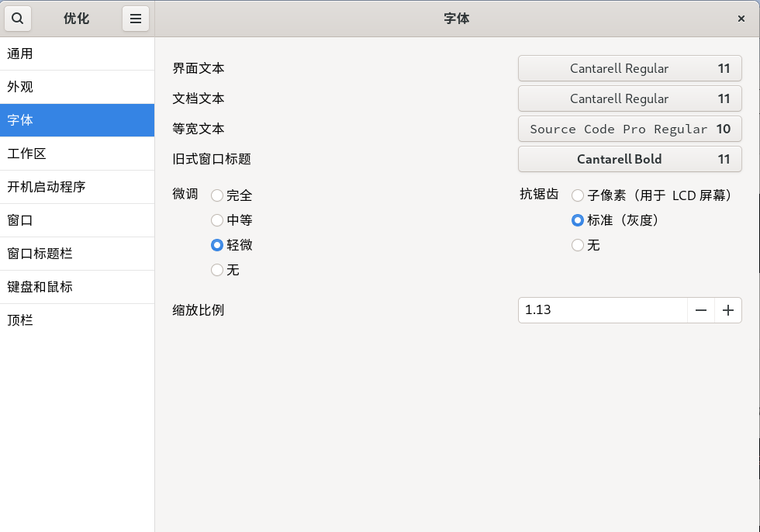Click the 缩放比例 label

[x=199, y=310]
